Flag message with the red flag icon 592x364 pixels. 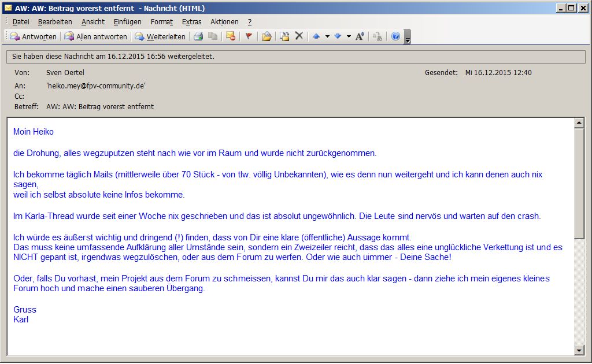pyautogui.click(x=249, y=36)
